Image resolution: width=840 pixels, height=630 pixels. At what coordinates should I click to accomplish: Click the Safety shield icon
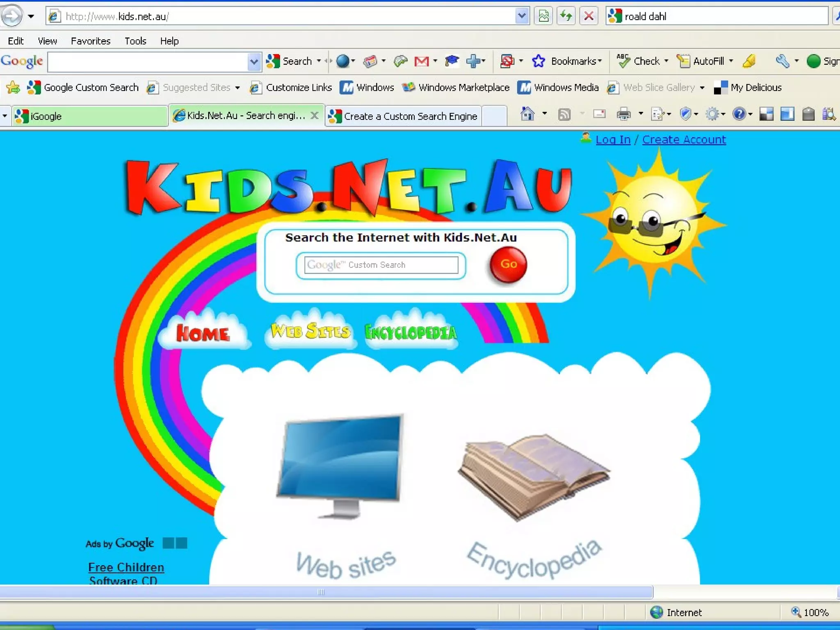click(685, 114)
